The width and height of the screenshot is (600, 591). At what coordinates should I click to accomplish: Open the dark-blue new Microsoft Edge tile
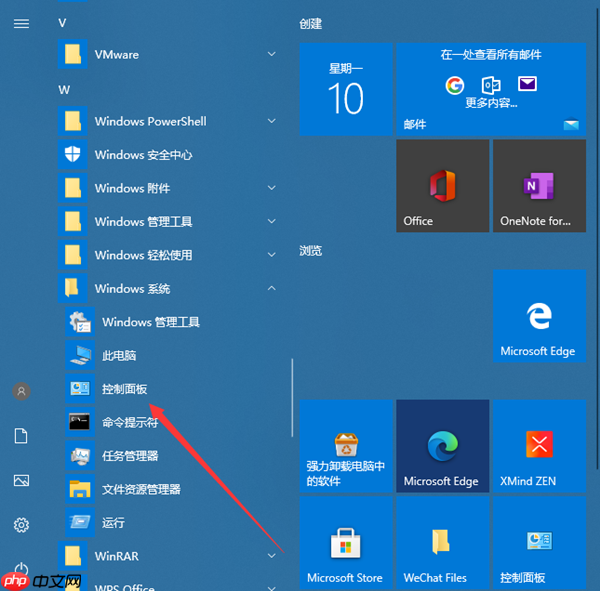tap(443, 446)
